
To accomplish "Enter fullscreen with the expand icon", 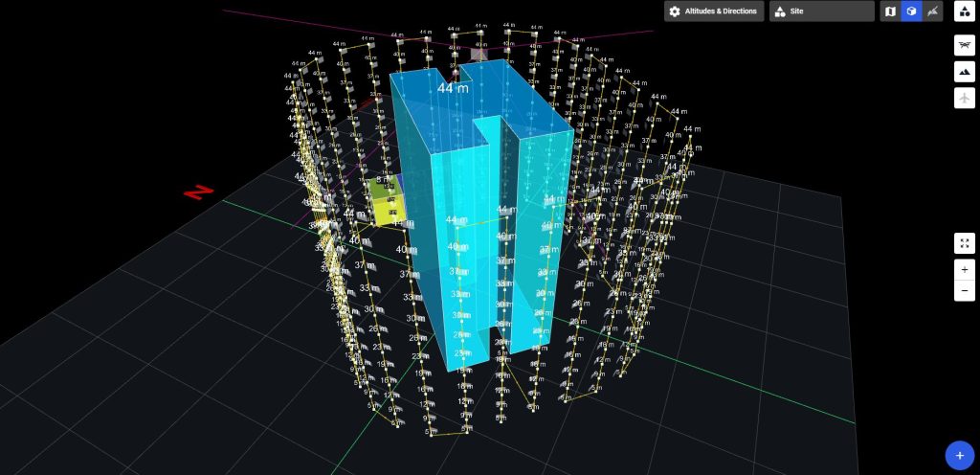I will 965,243.
